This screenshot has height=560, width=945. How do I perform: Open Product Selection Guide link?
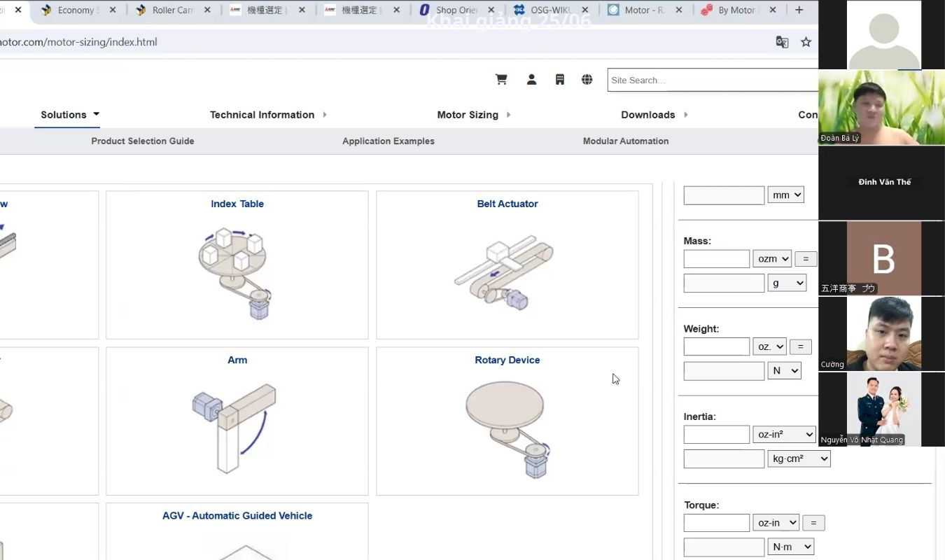point(143,141)
